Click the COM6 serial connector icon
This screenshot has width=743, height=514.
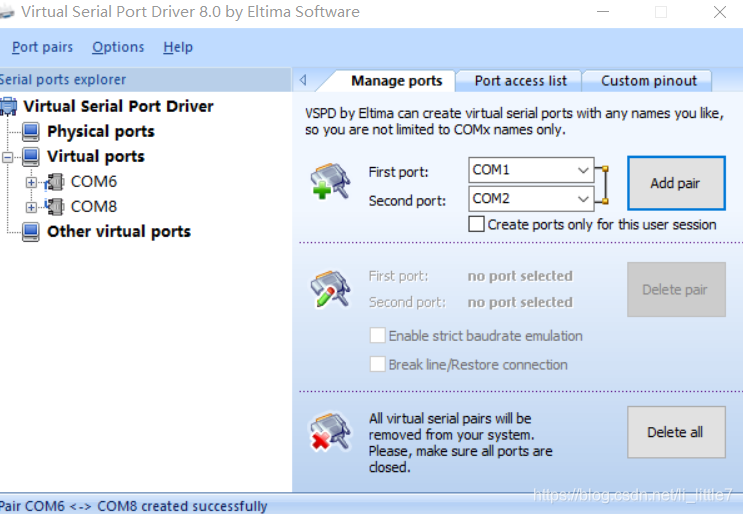[54, 182]
